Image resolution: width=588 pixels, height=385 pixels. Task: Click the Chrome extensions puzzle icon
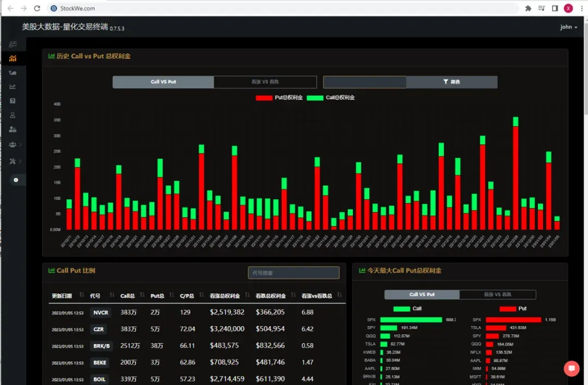pyautogui.click(x=528, y=8)
